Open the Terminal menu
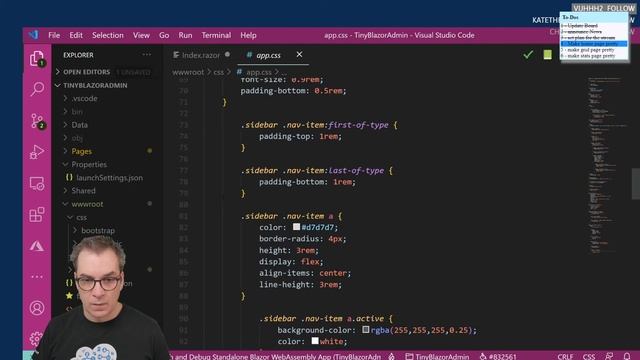This screenshot has width=640, height=360. pos(216,35)
